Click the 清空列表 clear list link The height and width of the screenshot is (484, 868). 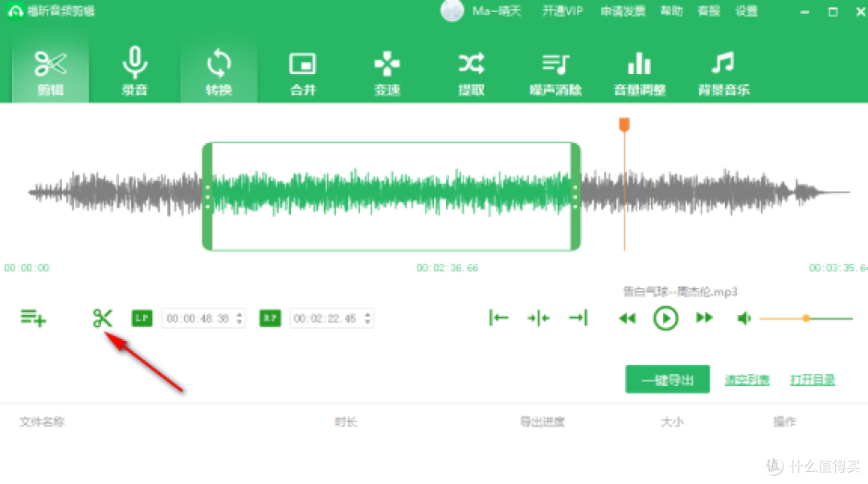point(747,380)
